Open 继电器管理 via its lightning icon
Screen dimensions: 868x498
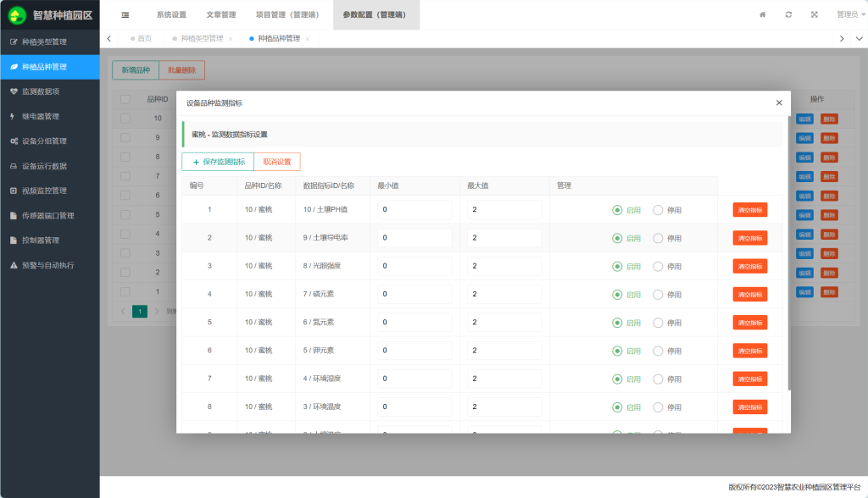point(13,116)
